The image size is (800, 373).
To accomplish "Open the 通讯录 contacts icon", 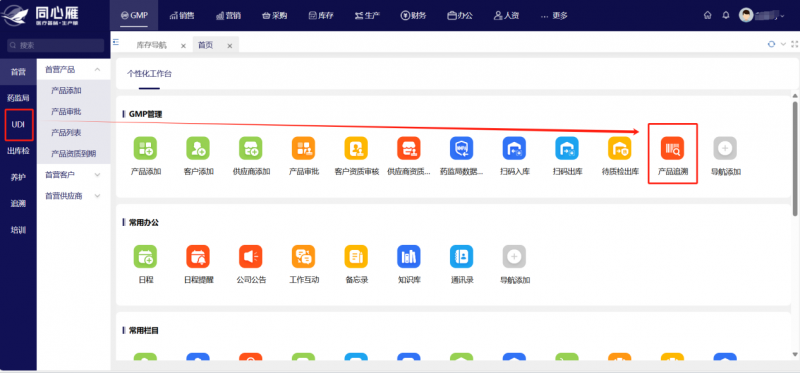I will pos(461,257).
